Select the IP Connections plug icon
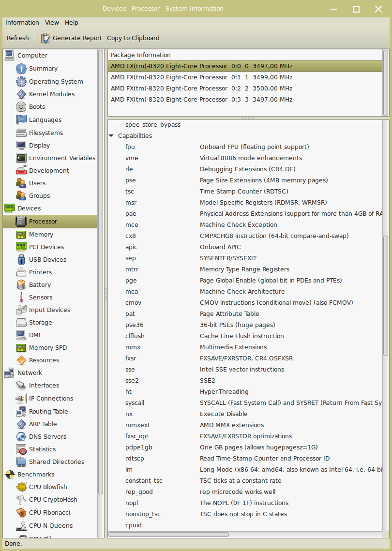The width and height of the screenshot is (392, 551). pyautogui.click(x=21, y=399)
